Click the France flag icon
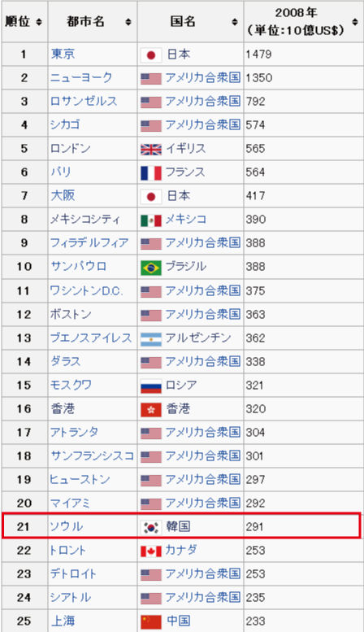Screen dimensions: 364x632 click(151, 173)
